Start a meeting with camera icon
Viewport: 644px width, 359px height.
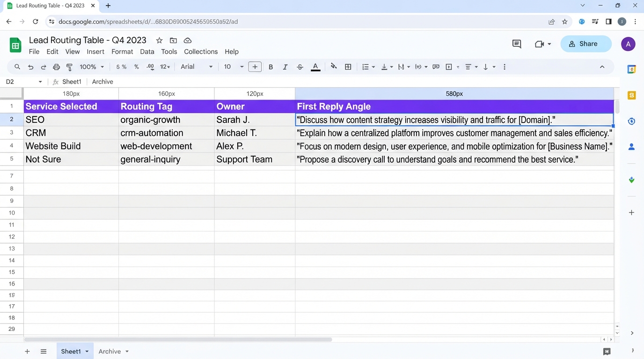(539, 44)
